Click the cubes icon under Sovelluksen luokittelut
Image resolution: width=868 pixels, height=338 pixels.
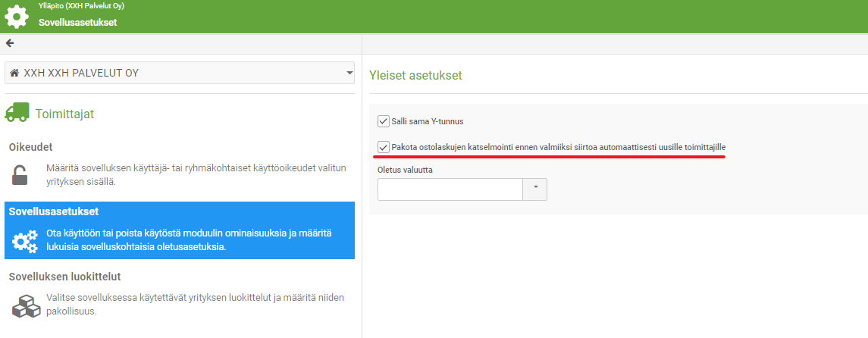(x=25, y=305)
